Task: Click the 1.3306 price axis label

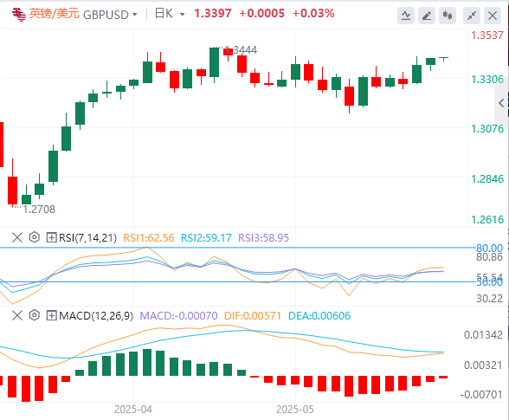Action: point(487,80)
